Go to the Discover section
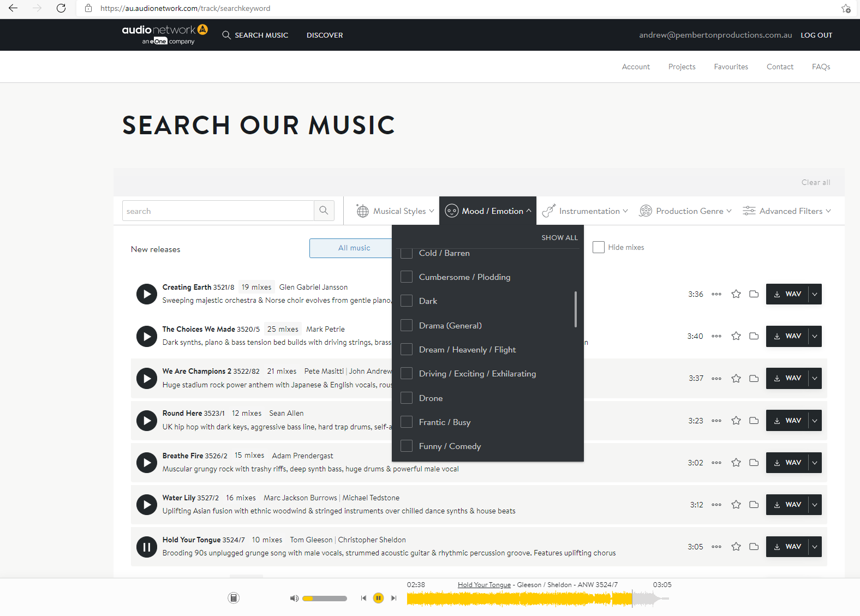Screen dimensions: 860x616 coord(325,35)
